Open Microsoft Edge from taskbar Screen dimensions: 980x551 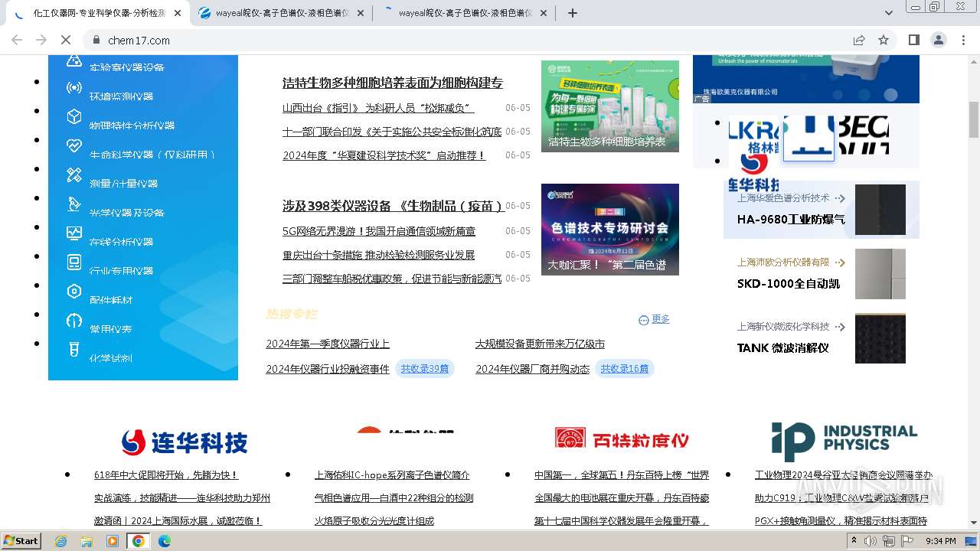(x=164, y=541)
